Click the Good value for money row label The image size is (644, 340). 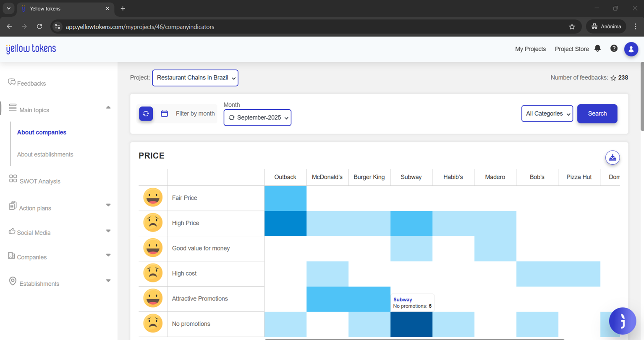tap(201, 248)
